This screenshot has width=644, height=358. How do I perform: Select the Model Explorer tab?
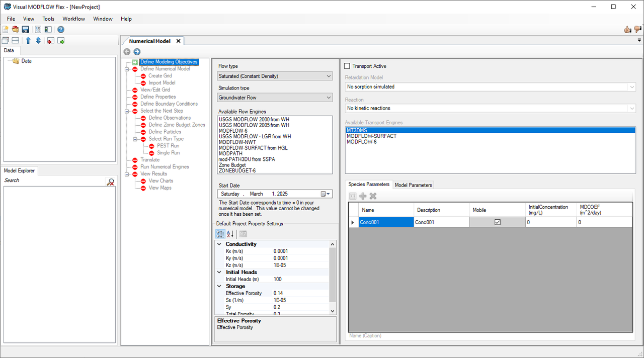[20, 170]
